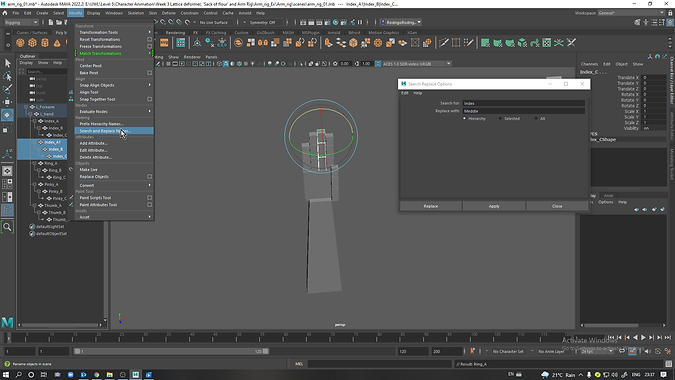
Task: Open the new scene file icon
Action: (x=51, y=22)
